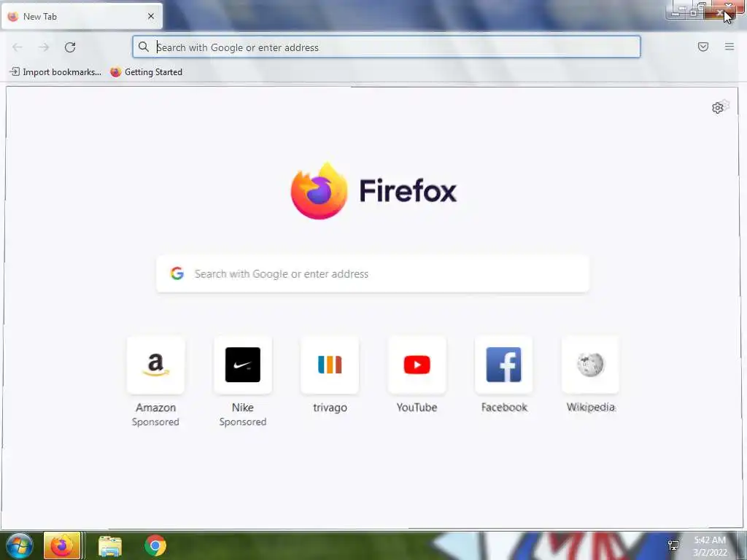747x560 pixels.
Task: Open the Save to Pocket button
Action: [x=703, y=47]
